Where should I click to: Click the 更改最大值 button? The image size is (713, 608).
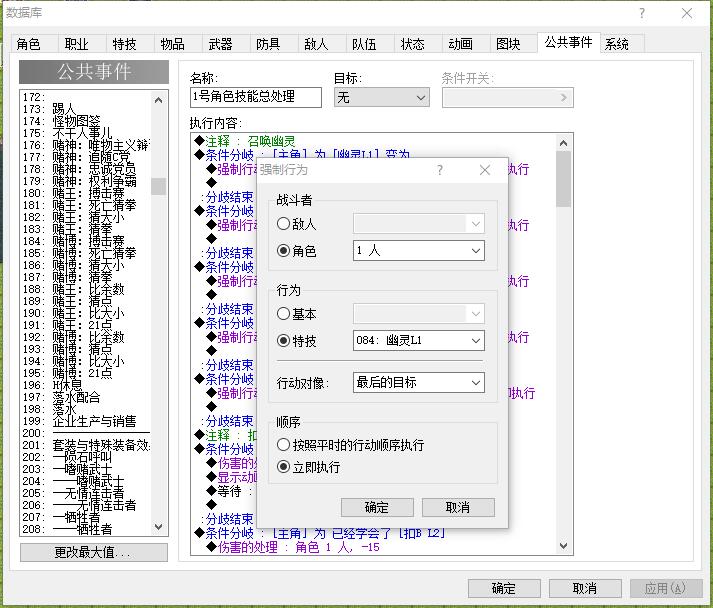pos(94,552)
